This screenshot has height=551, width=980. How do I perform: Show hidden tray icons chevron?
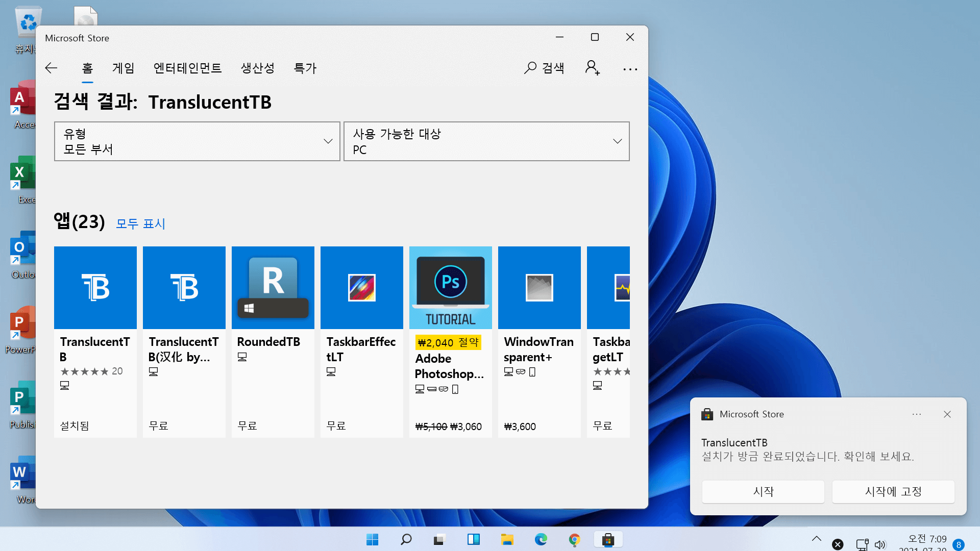[x=817, y=539]
